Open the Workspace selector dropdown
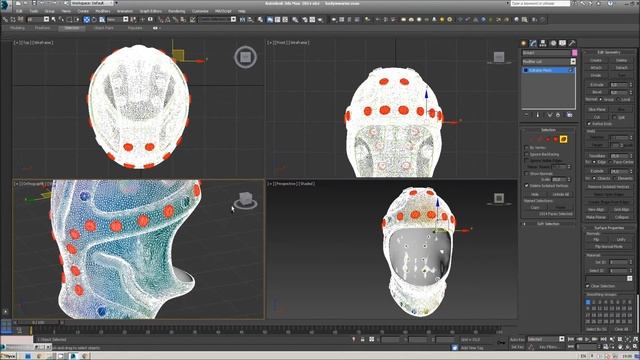 (92, 3)
